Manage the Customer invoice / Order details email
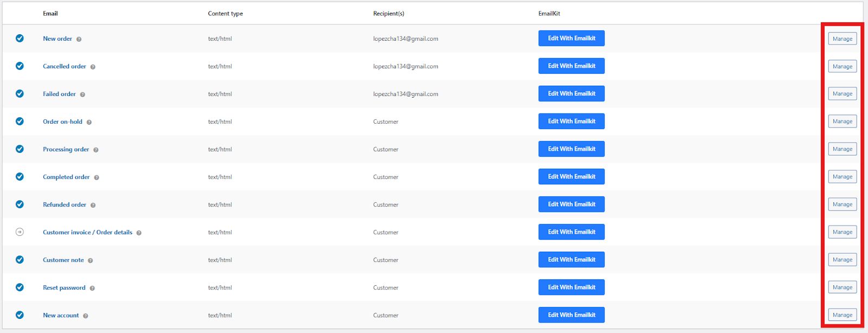The image size is (868, 333). point(843,232)
